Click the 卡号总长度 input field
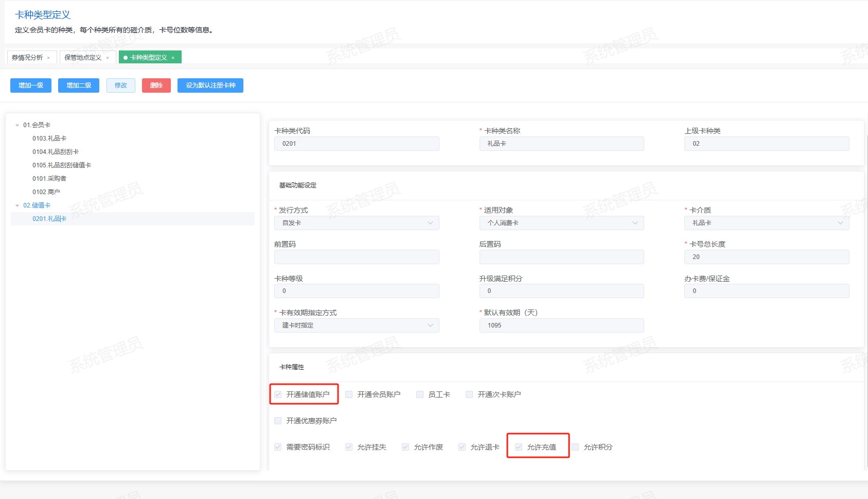This screenshot has height=499, width=868. point(766,257)
